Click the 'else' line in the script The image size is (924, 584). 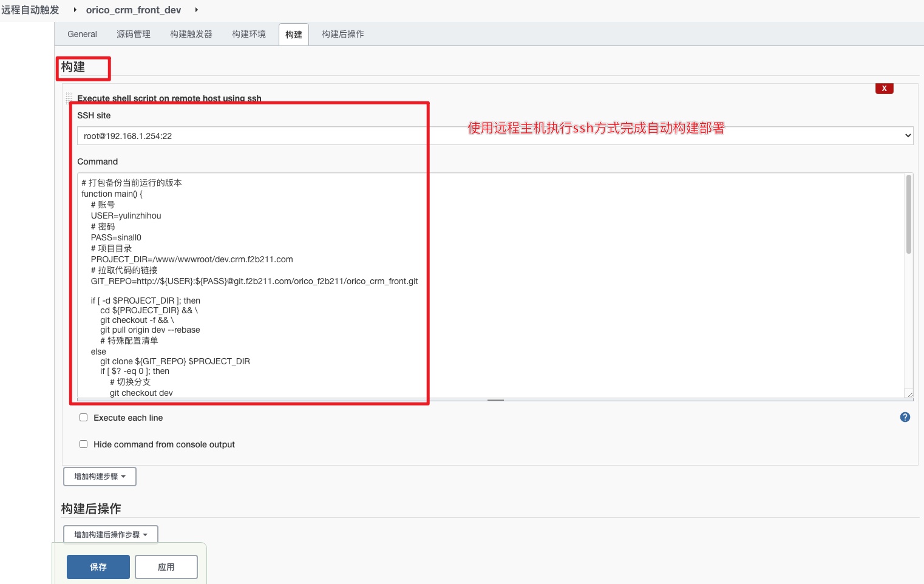pos(98,351)
